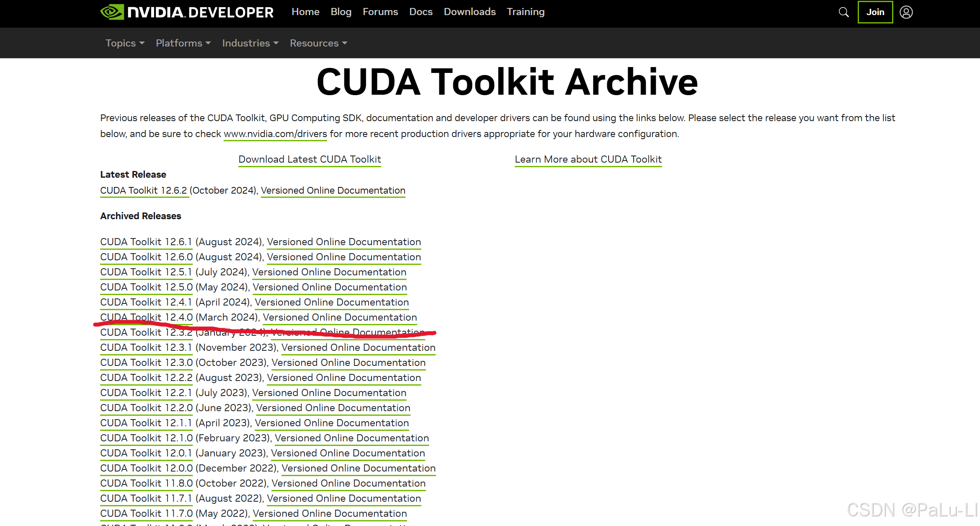The height and width of the screenshot is (526, 980).
Task: Select CUDA Toolkit 12.4.0 archive link
Action: pyautogui.click(x=146, y=317)
